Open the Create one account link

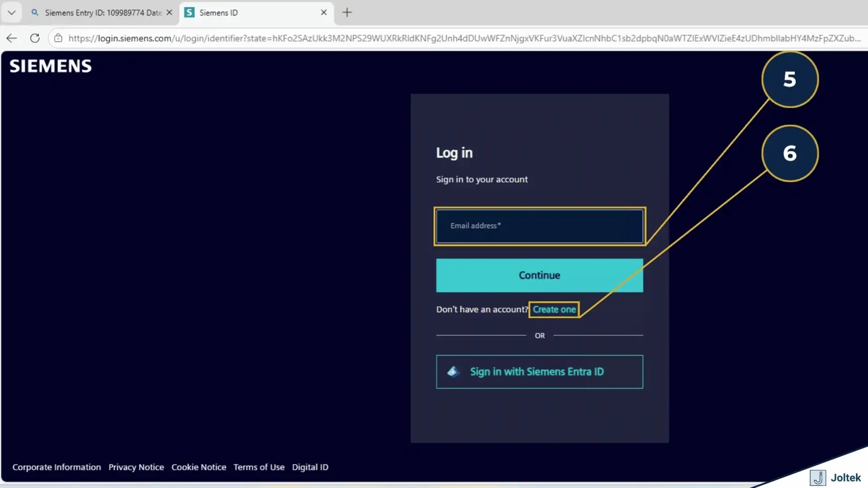[554, 310]
